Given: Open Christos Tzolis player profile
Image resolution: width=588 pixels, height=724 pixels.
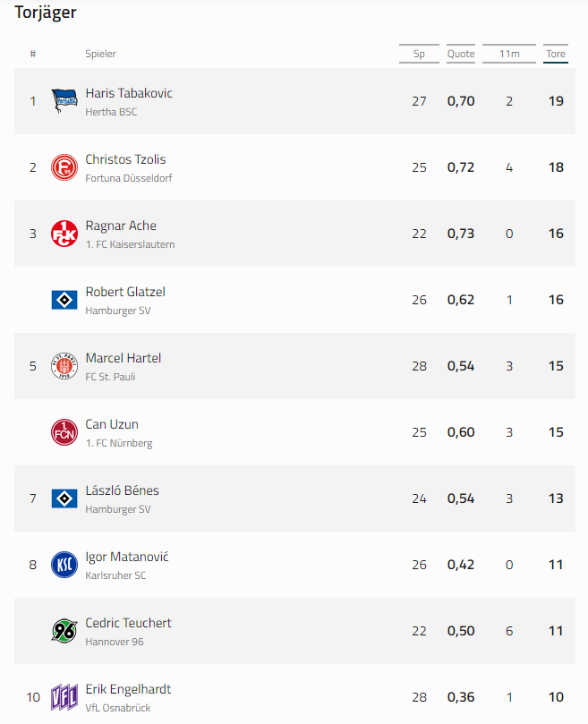Looking at the screenshot, I should (125, 159).
